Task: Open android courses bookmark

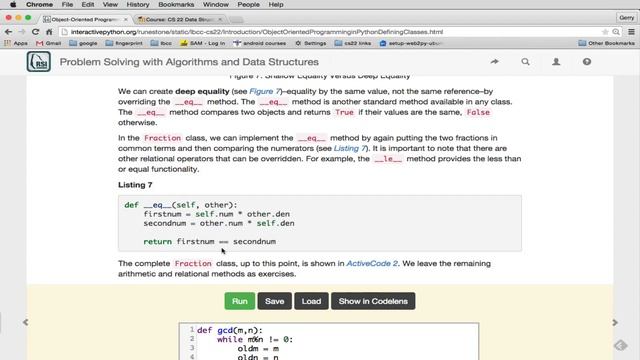Action: pos(260,43)
